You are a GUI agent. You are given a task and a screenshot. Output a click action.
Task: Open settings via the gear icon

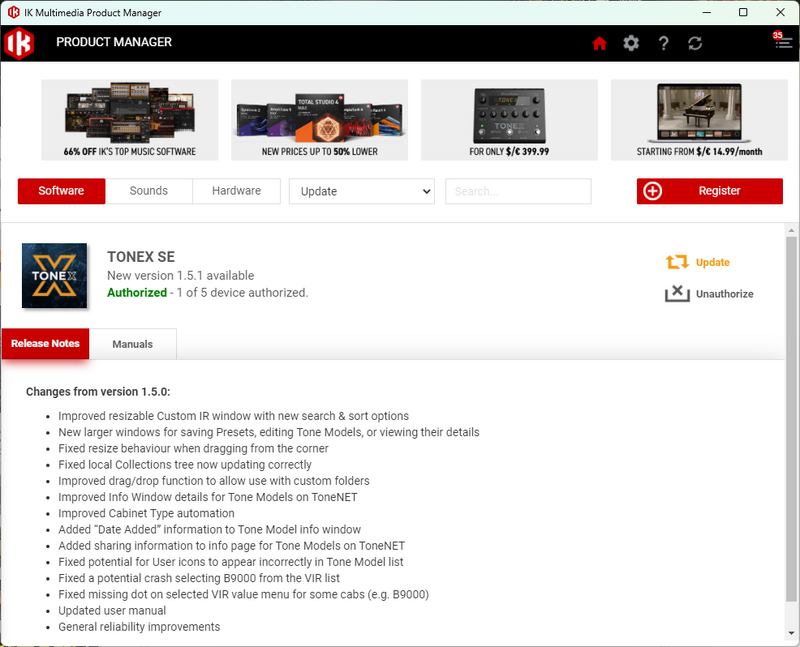pos(631,43)
